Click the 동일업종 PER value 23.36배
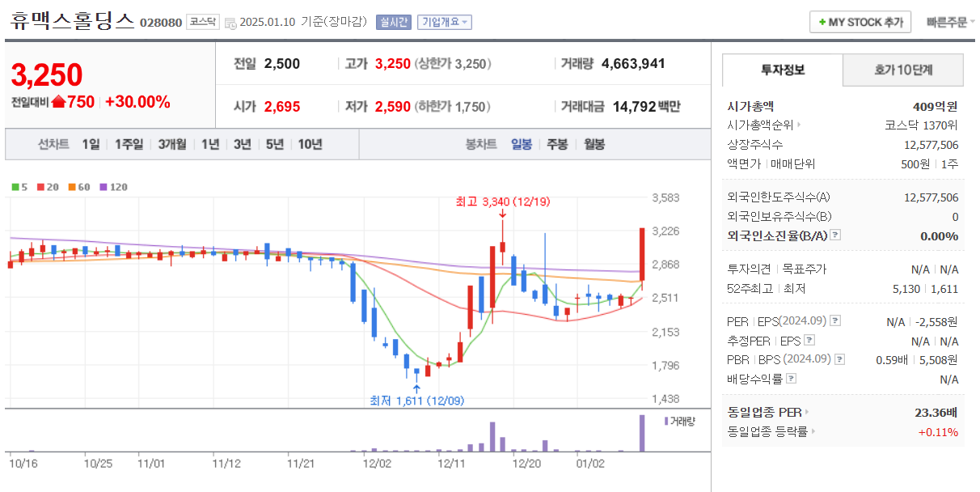The image size is (980, 492). tap(936, 412)
